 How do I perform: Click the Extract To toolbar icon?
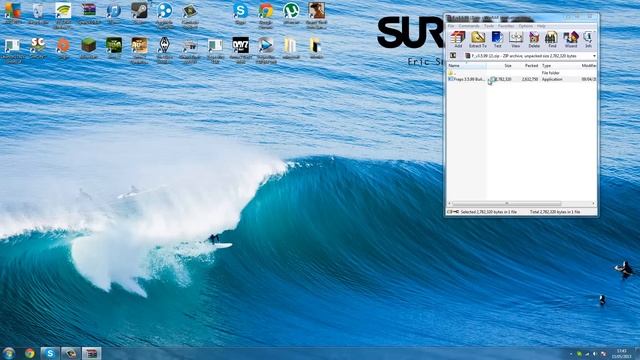(478, 40)
